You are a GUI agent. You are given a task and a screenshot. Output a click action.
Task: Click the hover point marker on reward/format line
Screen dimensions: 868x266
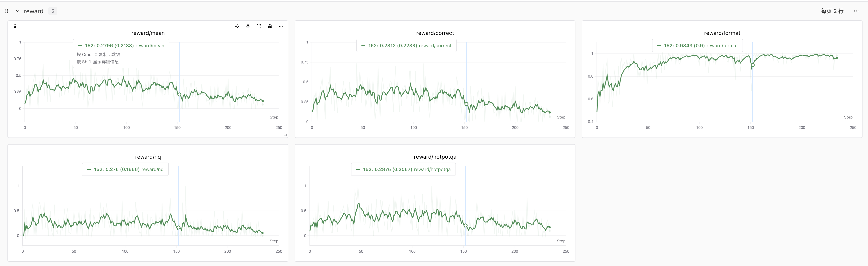tap(753, 65)
